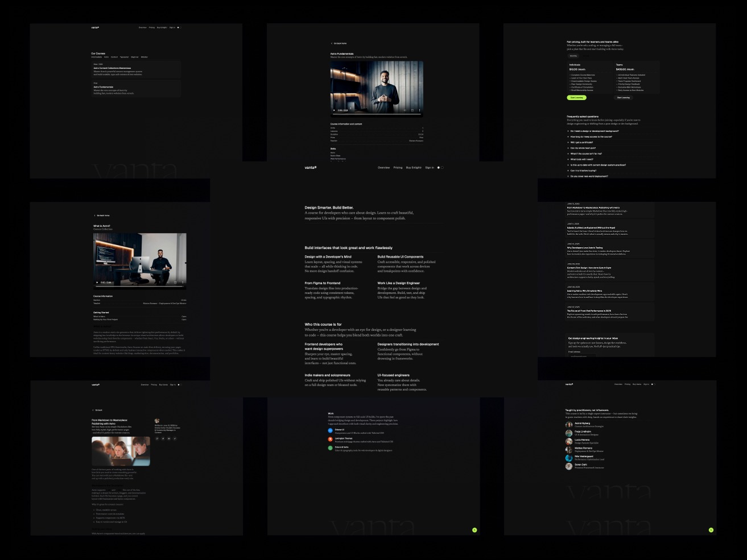
Task: Click Astrid Nyberg's avatar
Action: pos(569,425)
